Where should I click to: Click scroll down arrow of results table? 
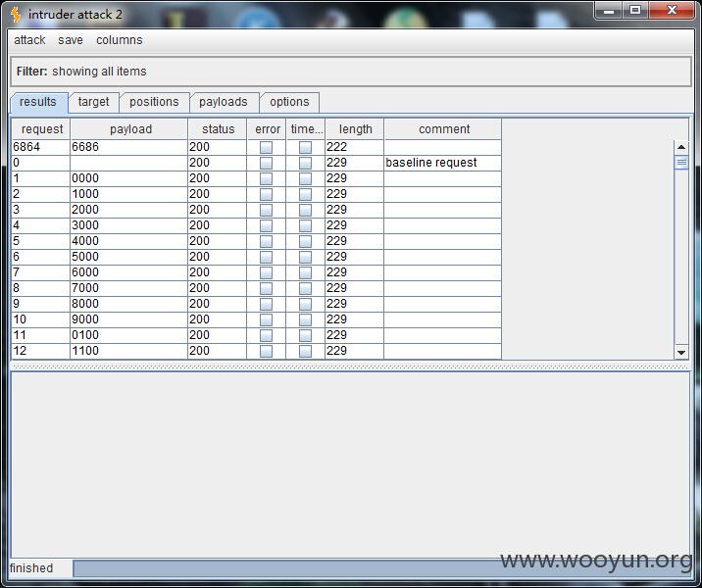tap(681, 353)
